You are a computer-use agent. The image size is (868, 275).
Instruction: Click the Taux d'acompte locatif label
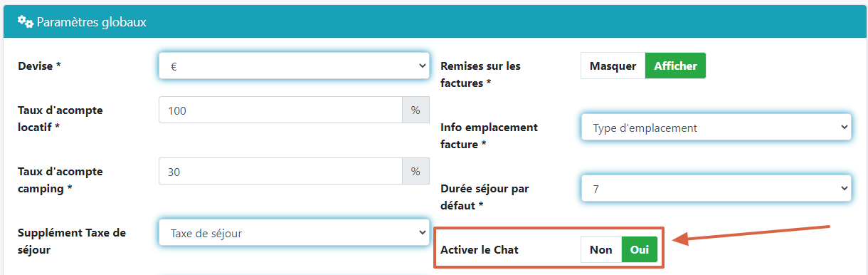click(x=60, y=118)
